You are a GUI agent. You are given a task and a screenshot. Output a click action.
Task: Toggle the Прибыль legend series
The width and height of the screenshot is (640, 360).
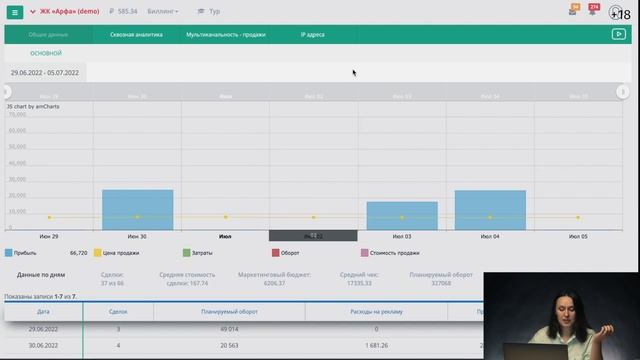[25, 253]
